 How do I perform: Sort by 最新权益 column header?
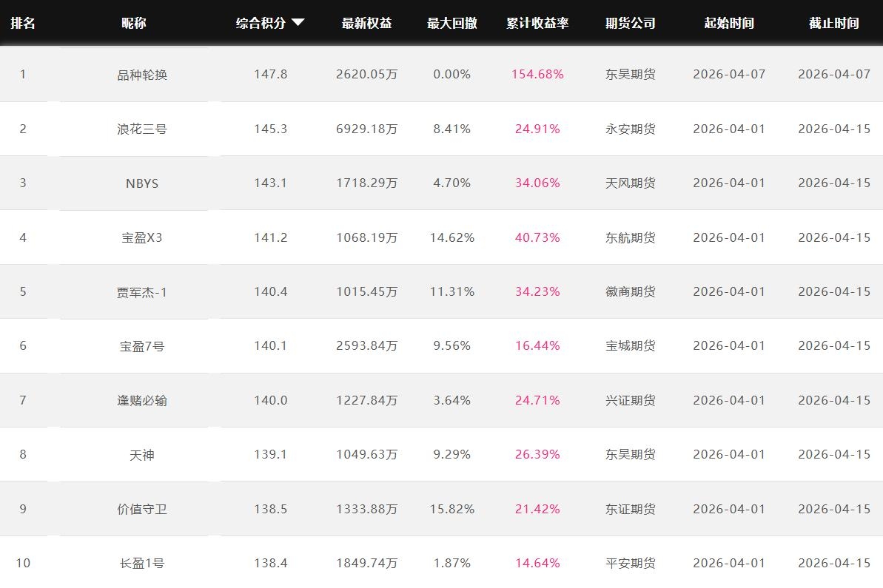[x=366, y=23]
